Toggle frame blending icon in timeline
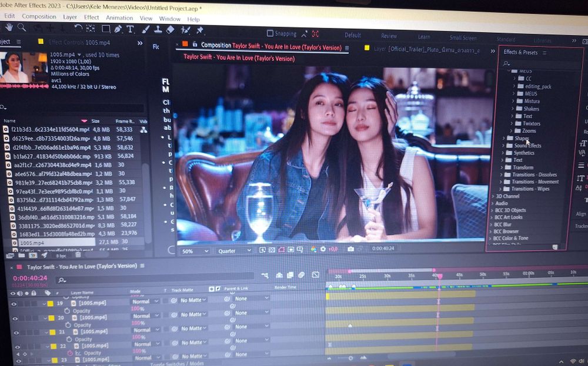This screenshot has width=588, height=366. tap(290, 275)
